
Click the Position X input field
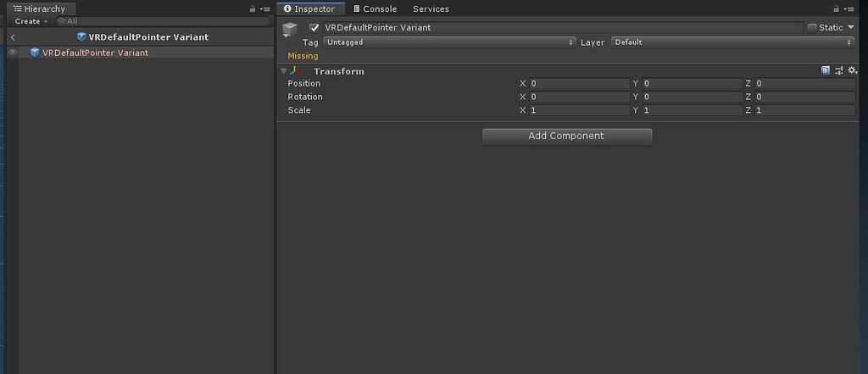pos(579,84)
